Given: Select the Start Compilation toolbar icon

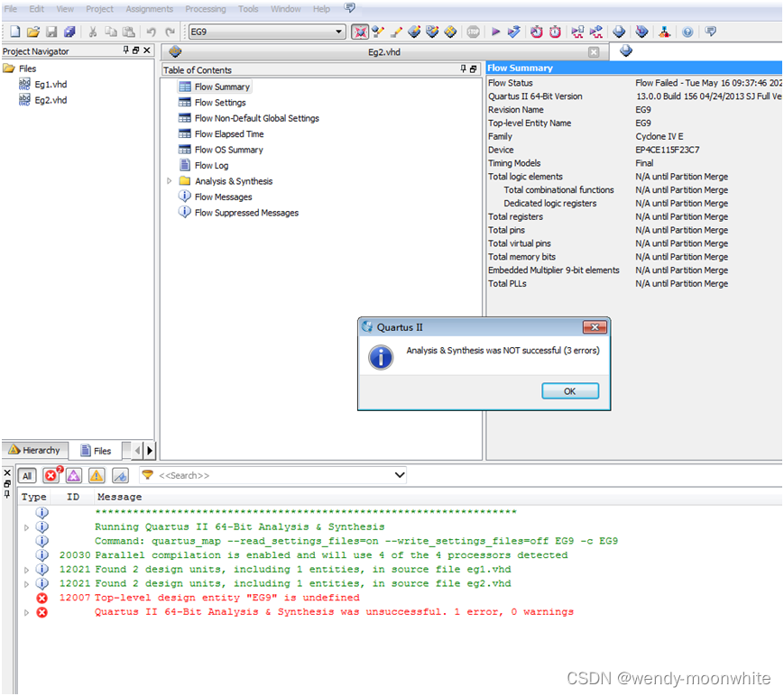Looking at the screenshot, I should 495,32.
